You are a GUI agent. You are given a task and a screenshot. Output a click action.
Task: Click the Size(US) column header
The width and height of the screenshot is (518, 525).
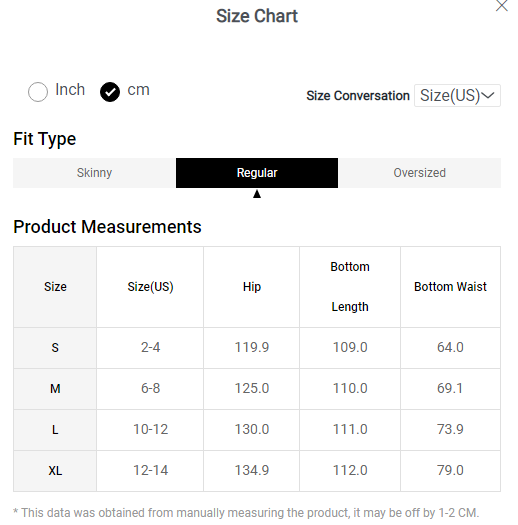[150, 287]
